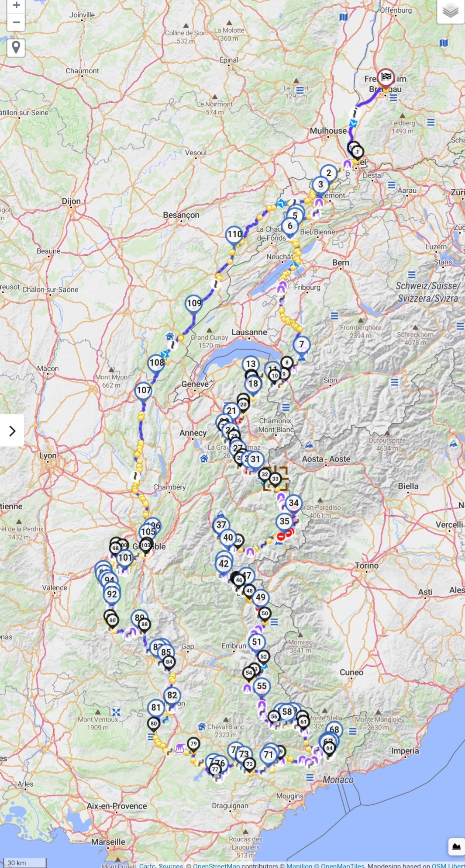Select waypoint marker 110
This screenshot has height=868, width=465.
point(234,235)
